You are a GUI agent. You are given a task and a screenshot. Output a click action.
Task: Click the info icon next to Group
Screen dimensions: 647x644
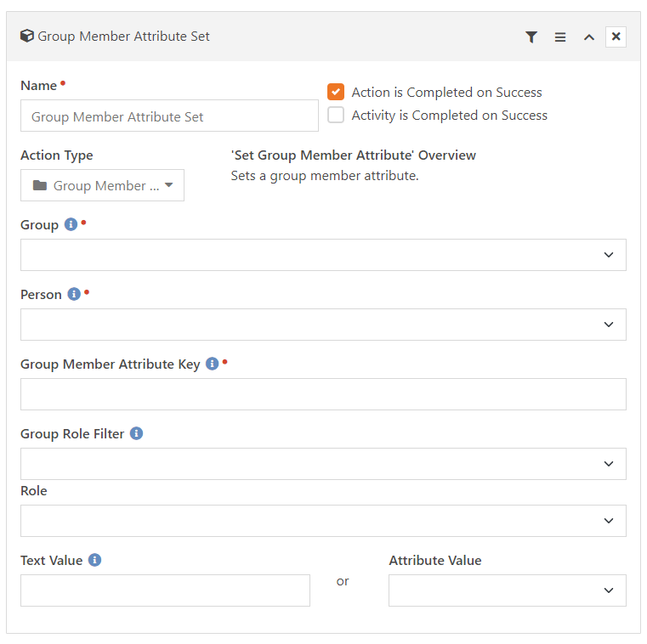pos(71,224)
